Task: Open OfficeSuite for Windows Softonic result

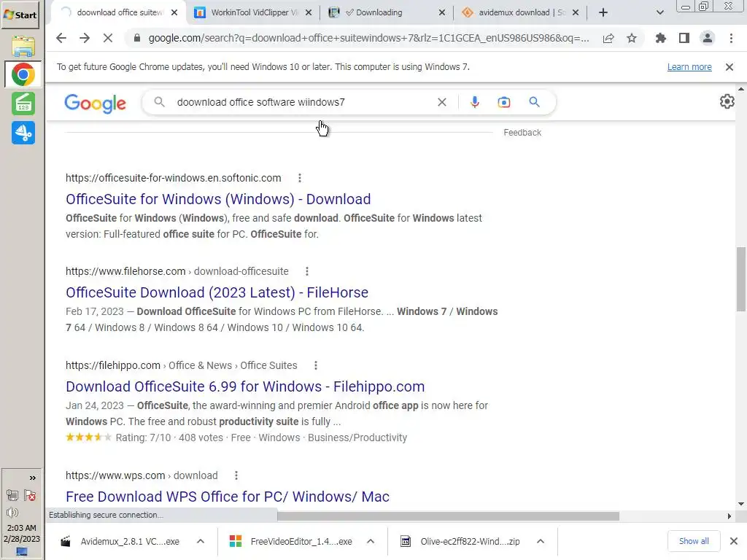Action: coord(218,199)
